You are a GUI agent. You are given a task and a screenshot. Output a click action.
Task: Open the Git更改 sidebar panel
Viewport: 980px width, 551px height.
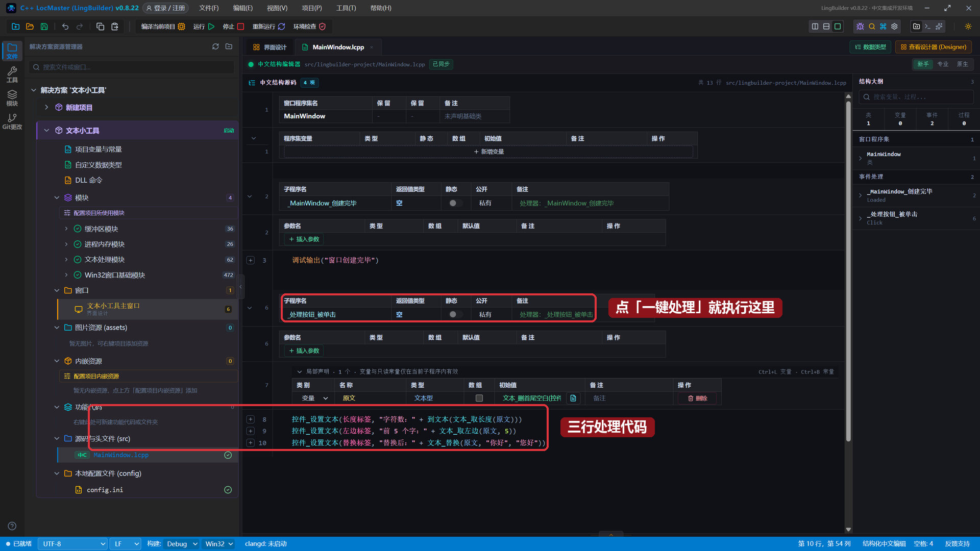click(x=12, y=121)
